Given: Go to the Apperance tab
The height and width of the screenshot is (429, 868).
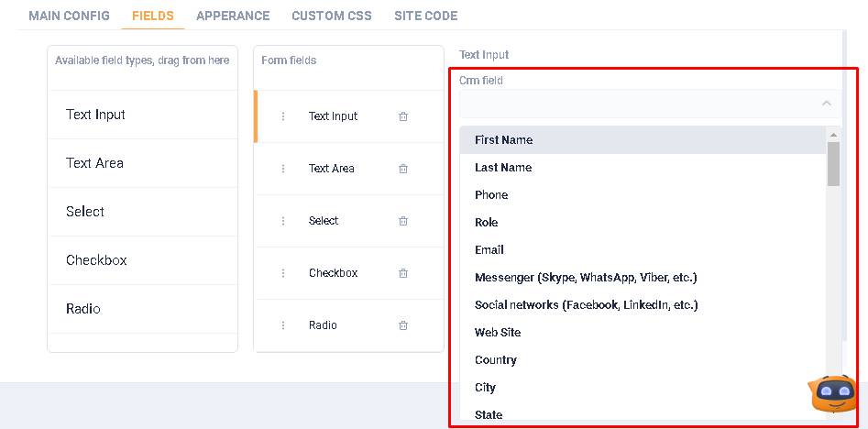Looking at the screenshot, I should pyautogui.click(x=233, y=16).
